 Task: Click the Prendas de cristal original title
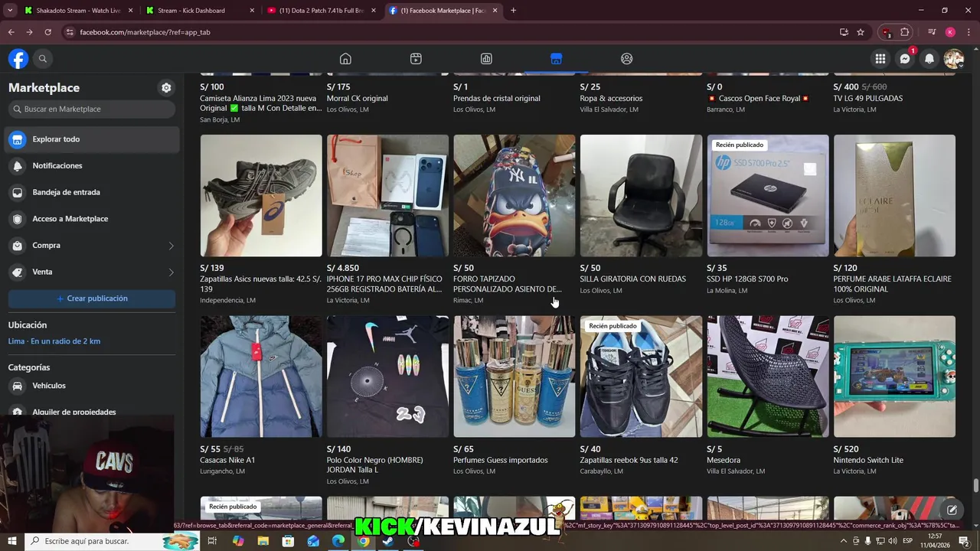[x=497, y=99]
